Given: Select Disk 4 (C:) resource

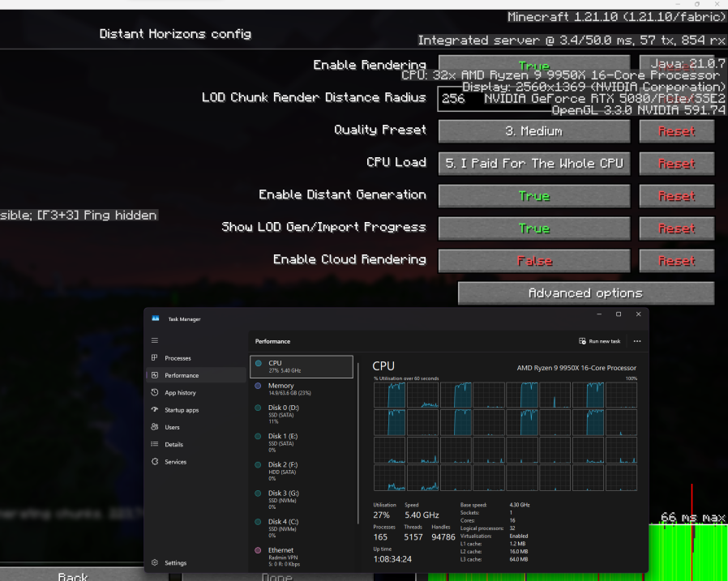Looking at the screenshot, I should tap(302, 528).
